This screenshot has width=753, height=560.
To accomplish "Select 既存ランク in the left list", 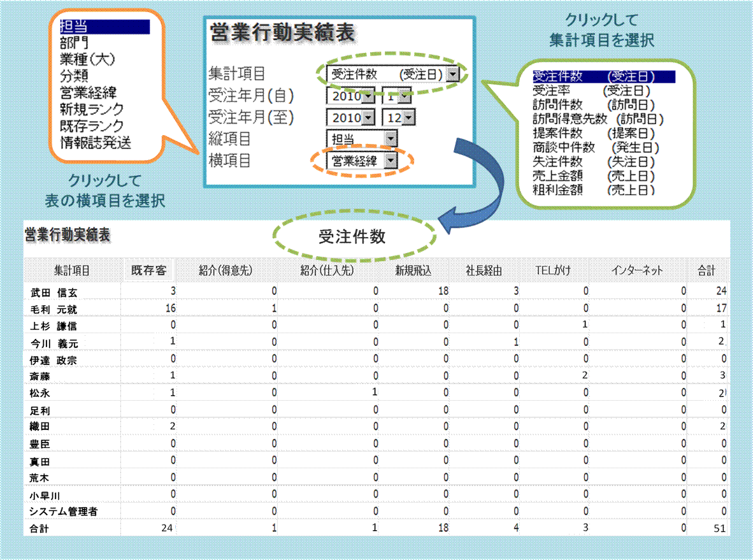I will tap(92, 126).
